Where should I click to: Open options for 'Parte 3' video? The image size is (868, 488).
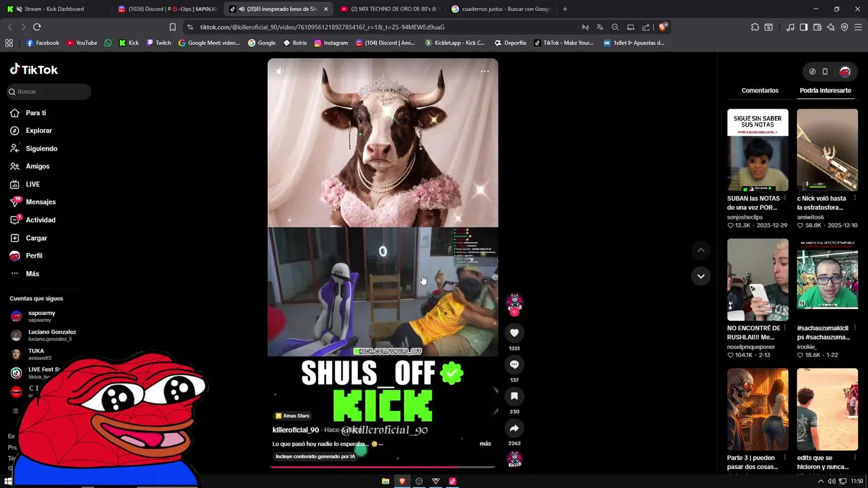[x=785, y=457]
